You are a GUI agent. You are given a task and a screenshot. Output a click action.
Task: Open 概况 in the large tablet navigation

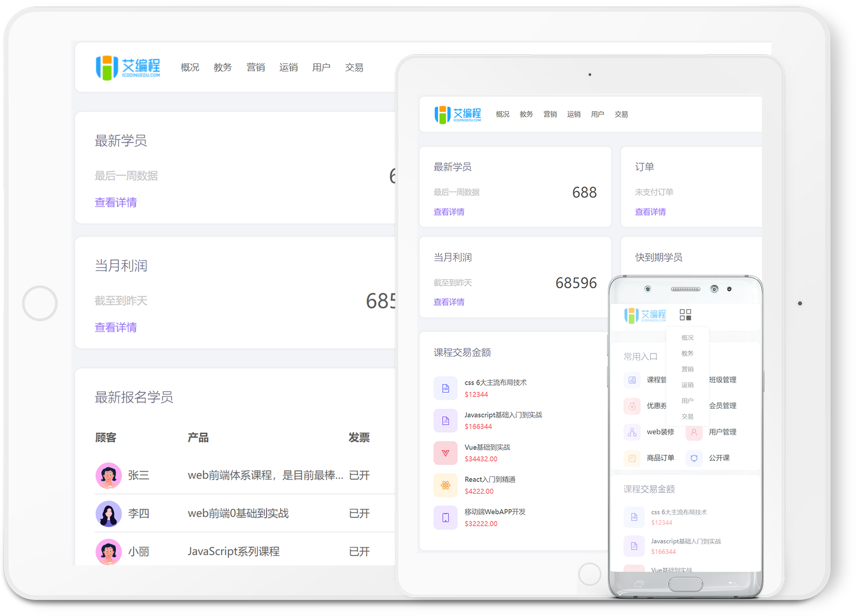190,68
